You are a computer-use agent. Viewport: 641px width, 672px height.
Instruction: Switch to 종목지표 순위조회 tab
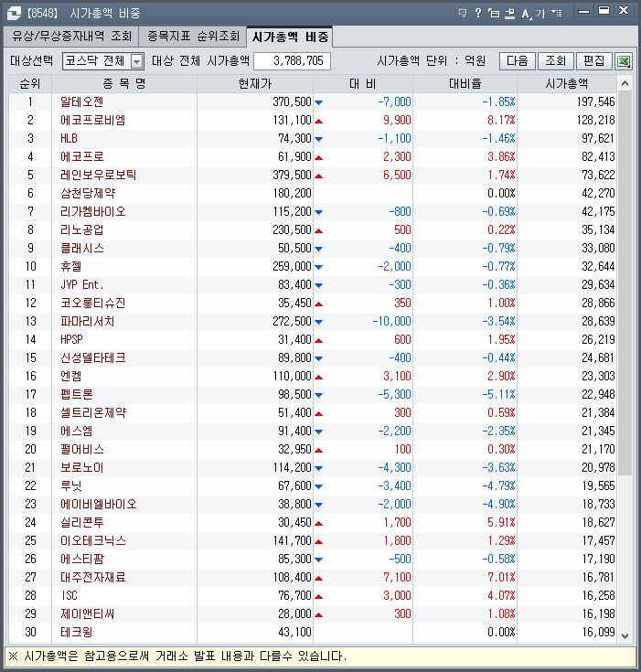coord(193,36)
